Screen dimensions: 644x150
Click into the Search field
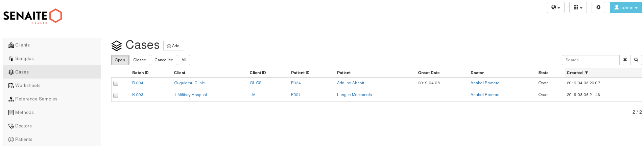coord(591,60)
